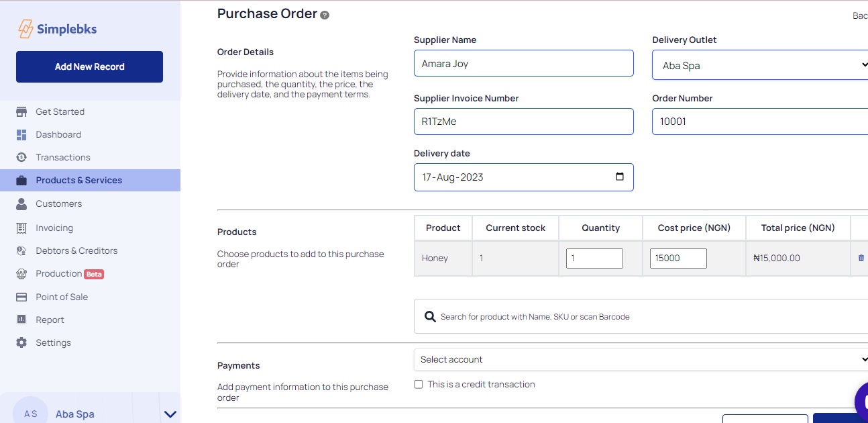Expand the Aba Spa business switcher chevron
The image size is (868, 423).
point(170,414)
